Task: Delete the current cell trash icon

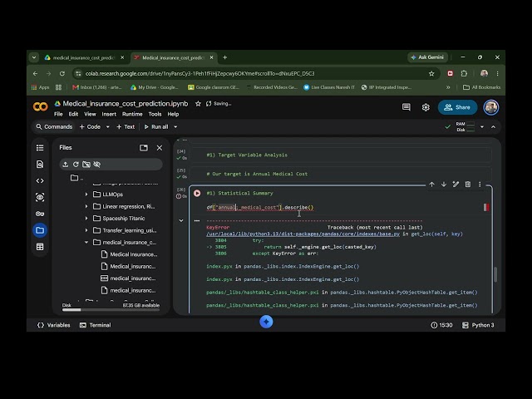Action: (467, 185)
